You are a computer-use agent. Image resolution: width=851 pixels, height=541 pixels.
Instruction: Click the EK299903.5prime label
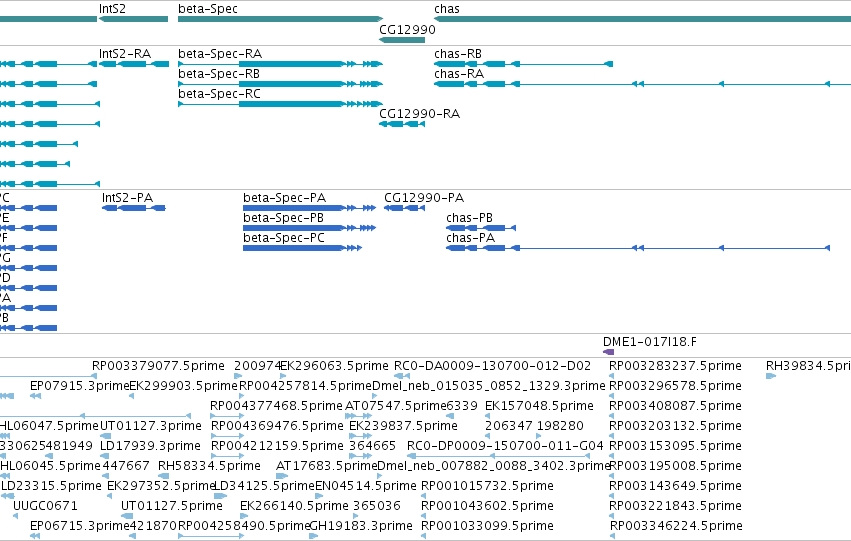(x=183, y=386)
